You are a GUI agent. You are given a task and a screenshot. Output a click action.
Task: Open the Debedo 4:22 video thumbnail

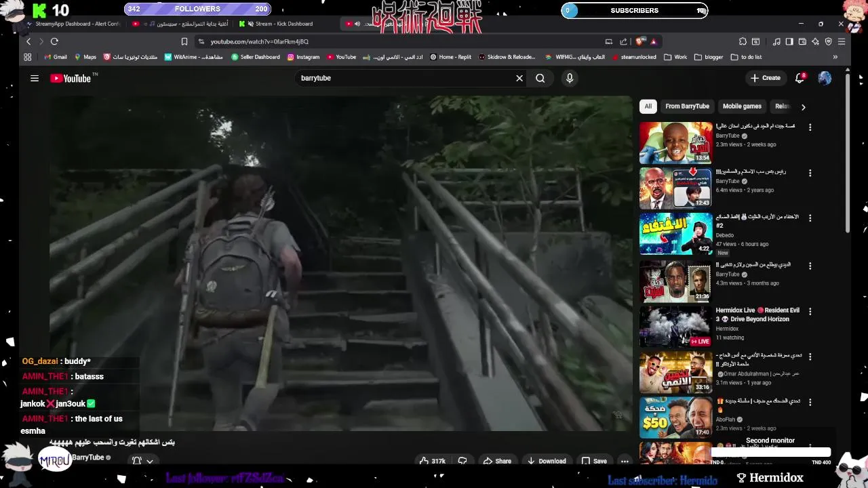676,234
